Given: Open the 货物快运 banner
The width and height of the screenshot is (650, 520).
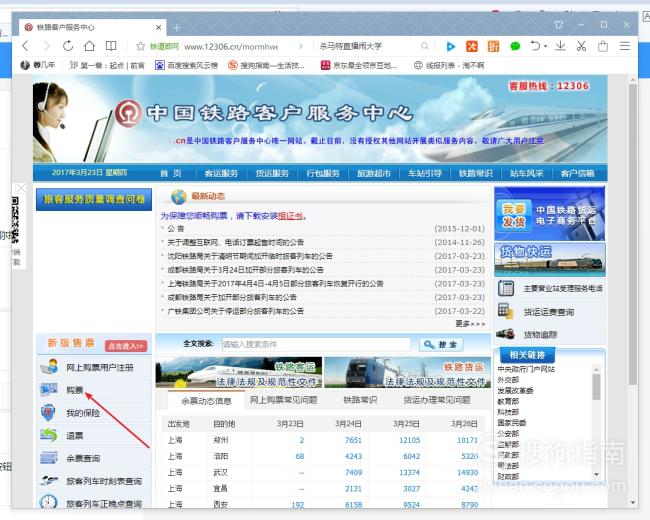Looking at the screenshot, I should pos(549,260).
